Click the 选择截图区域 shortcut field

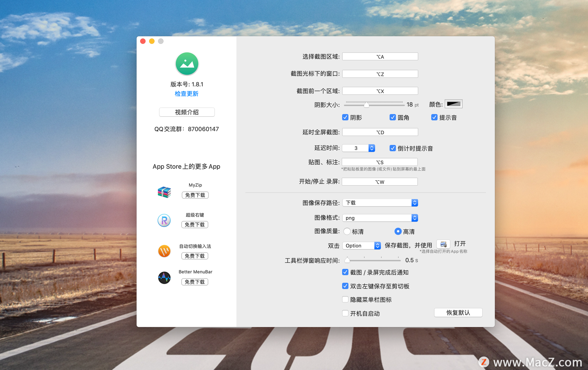pyautogui.click(x=380, y=57)
